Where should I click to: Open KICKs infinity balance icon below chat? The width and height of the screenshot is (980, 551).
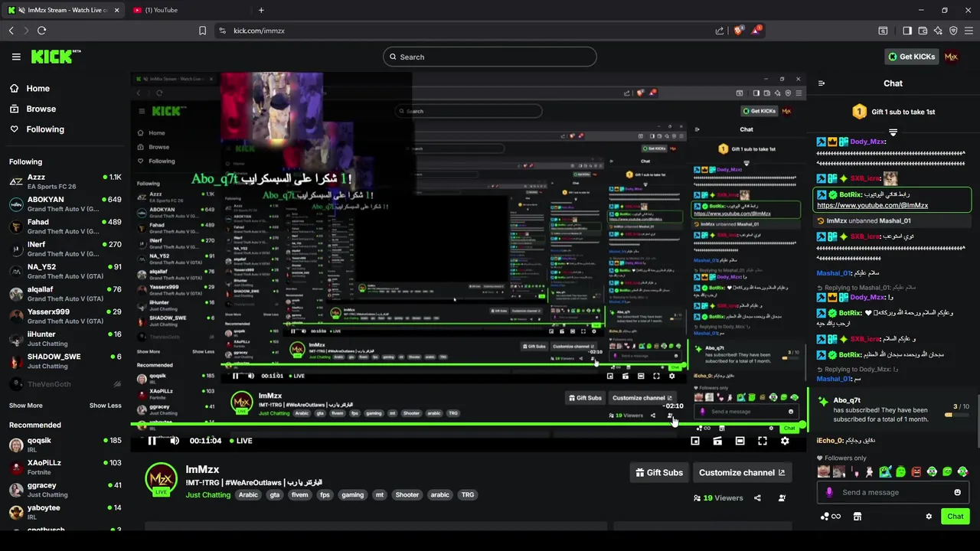[831, 517]
